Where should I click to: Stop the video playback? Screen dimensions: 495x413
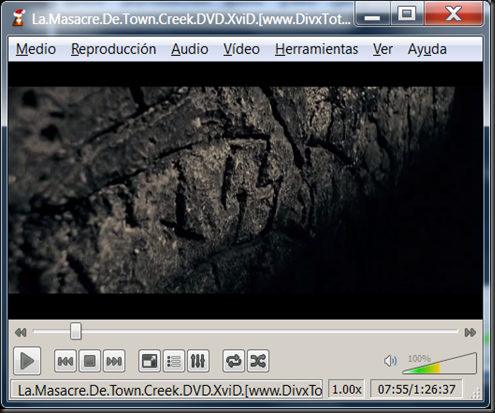(x=90, y=361)
